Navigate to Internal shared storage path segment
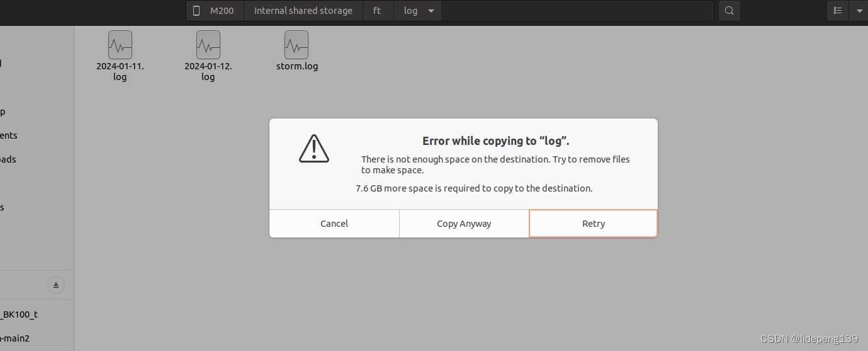 303,11
